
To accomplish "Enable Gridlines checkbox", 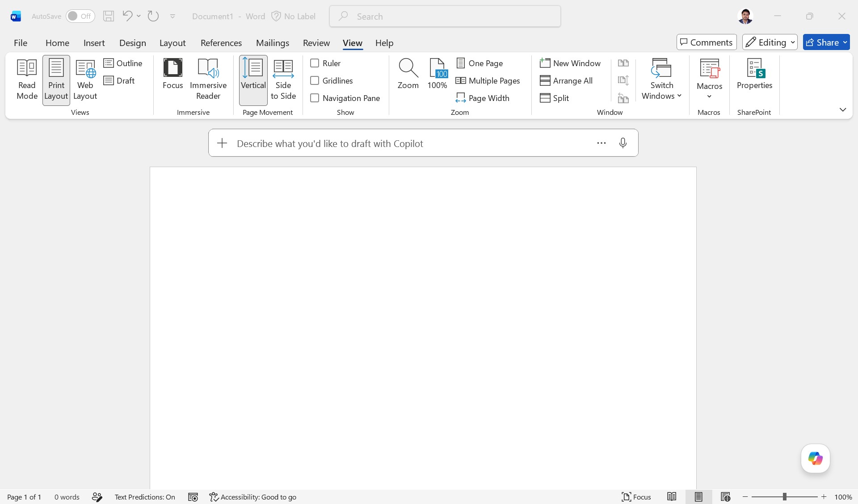I will [x=315, y=80].
